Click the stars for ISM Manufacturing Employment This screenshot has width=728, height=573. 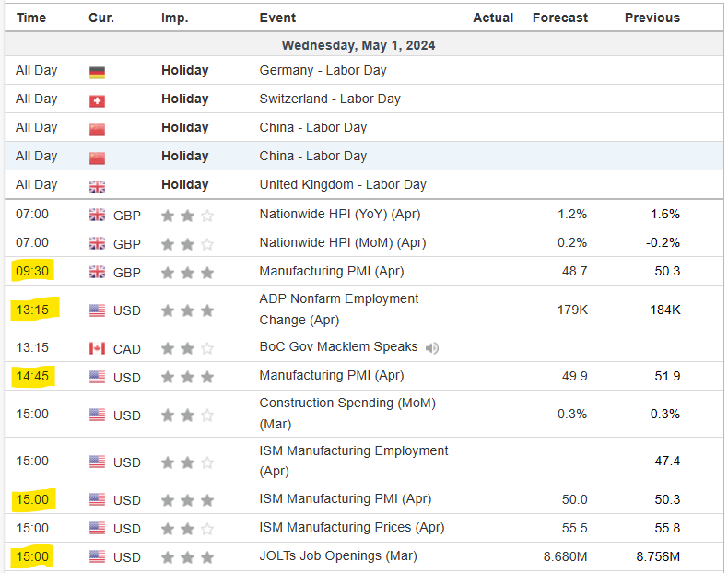click(x=187, y=462)
